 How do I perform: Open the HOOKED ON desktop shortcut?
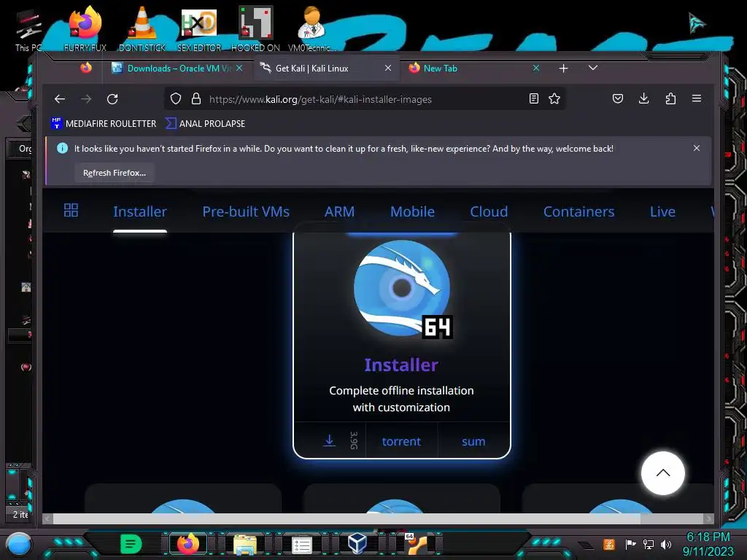[256, 29]
